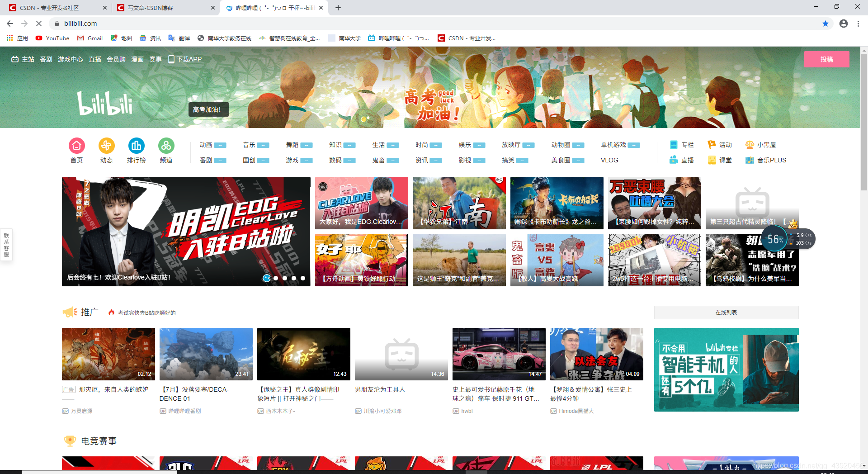The height and width of the screenshot is (474, 868).
Task: Open the 没落要塞 DECA-DENCE 01 thumbnail
Action: point(206,354)
